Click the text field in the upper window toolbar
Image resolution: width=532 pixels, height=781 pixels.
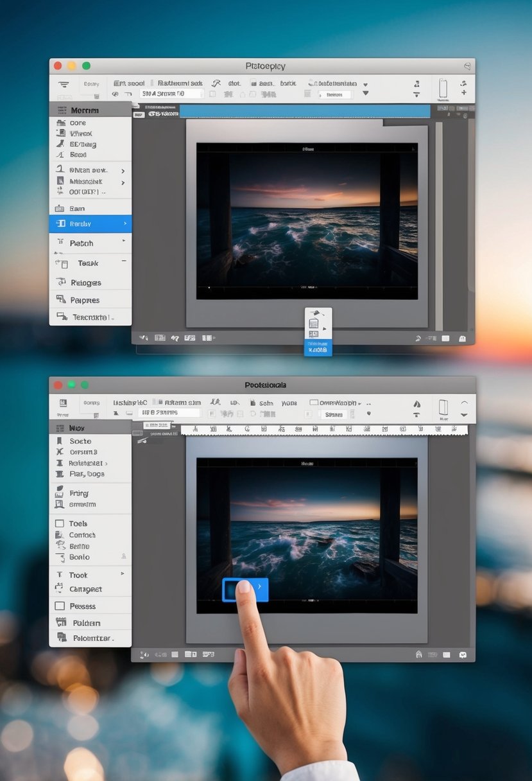coord(171,94)
